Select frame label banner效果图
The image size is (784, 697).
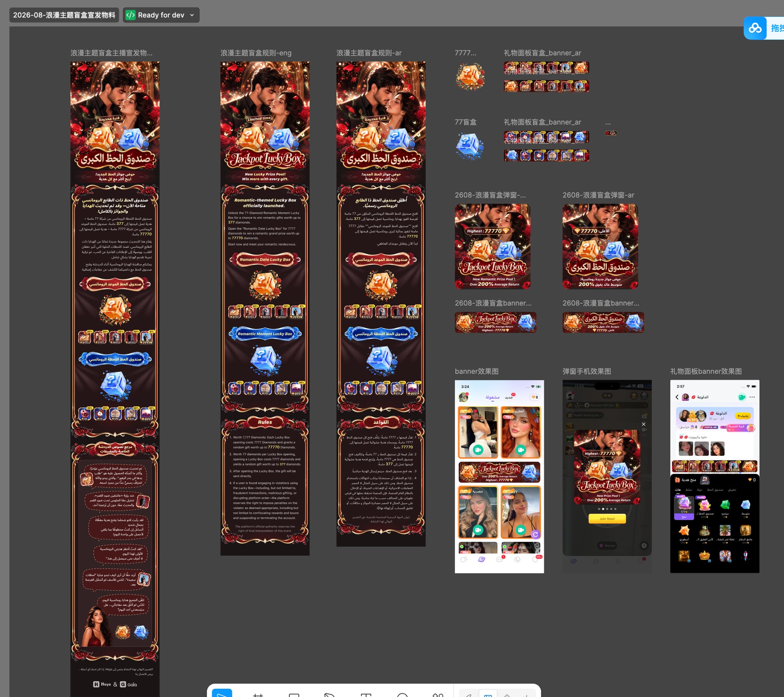(477, 371)
